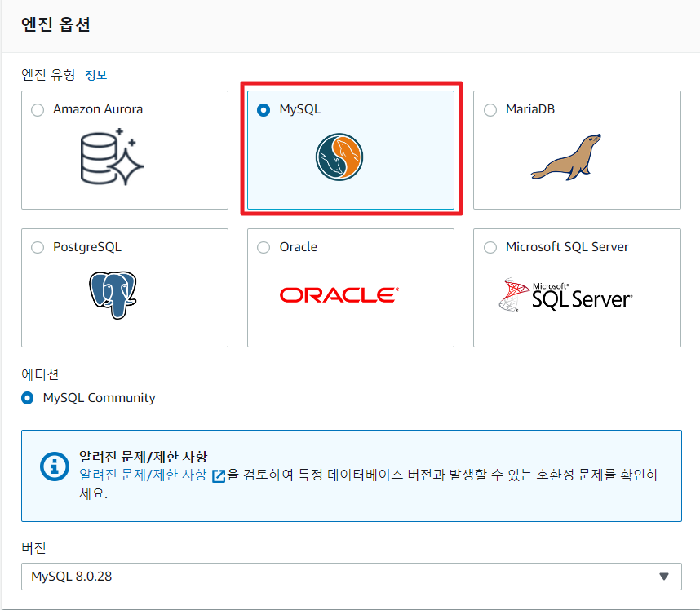Click the version dropdown arrow
The width and height of the screenshot is (700, 610).
coord(664,577)
